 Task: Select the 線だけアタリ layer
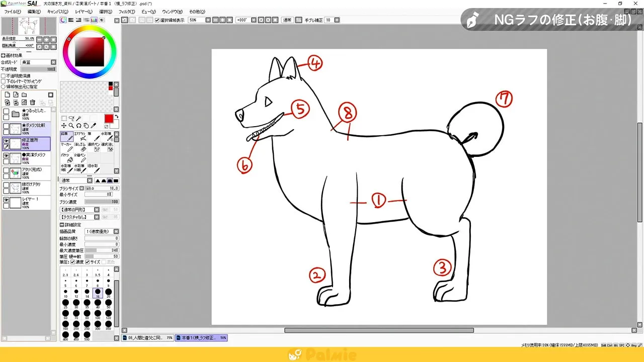pyautogui.click(x=31, y=185)
